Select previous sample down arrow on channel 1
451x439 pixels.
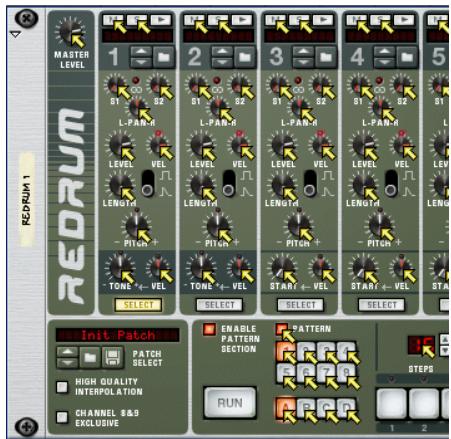[142, 62]
